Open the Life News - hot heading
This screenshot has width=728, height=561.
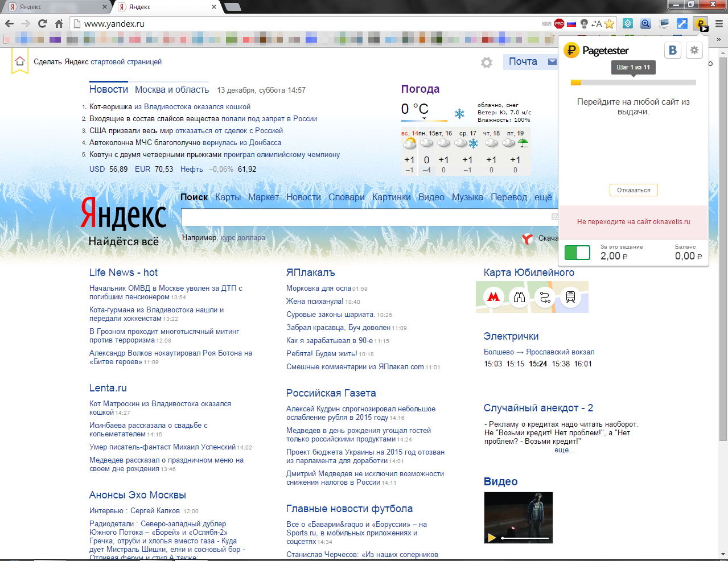[124, 273]
